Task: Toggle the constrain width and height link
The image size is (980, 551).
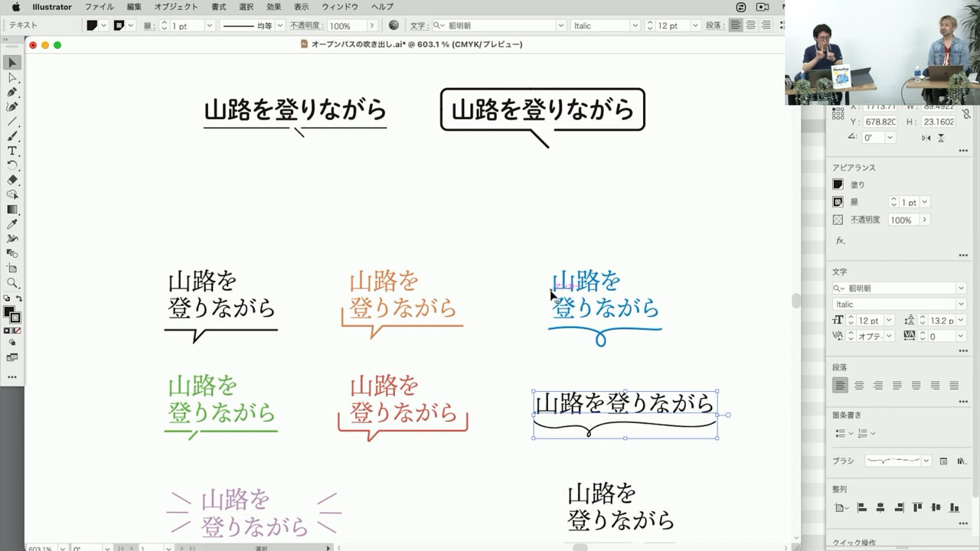Action: coord(966,114)
